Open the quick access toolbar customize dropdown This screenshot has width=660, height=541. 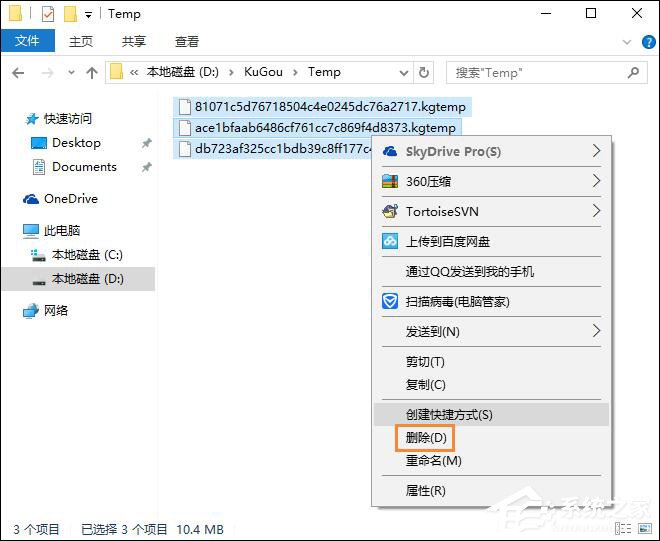(88, 15)
